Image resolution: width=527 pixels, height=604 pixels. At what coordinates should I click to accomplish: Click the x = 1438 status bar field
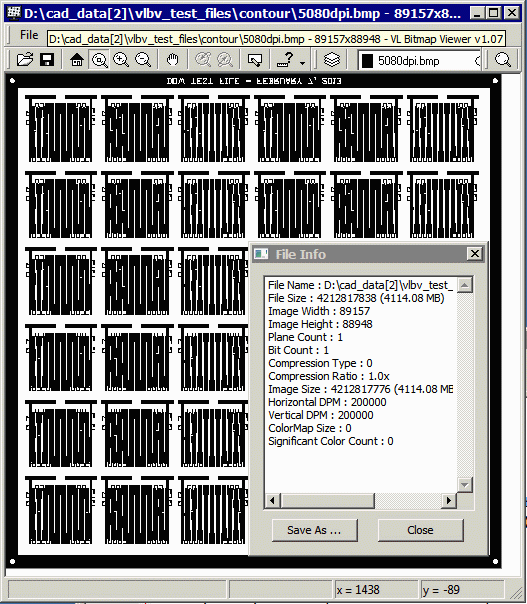click(x=376, y=590)
